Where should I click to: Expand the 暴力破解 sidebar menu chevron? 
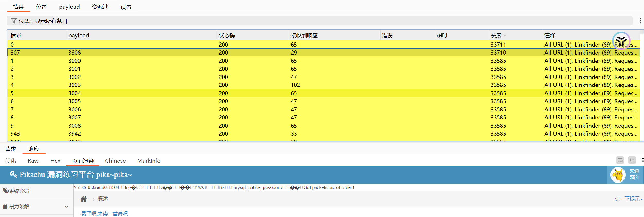[x=67, y=207]
